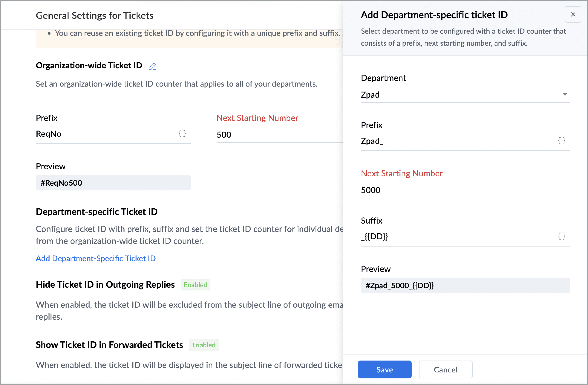Click the #ReqNo500 preview box
588x385 pixels.
113,183
